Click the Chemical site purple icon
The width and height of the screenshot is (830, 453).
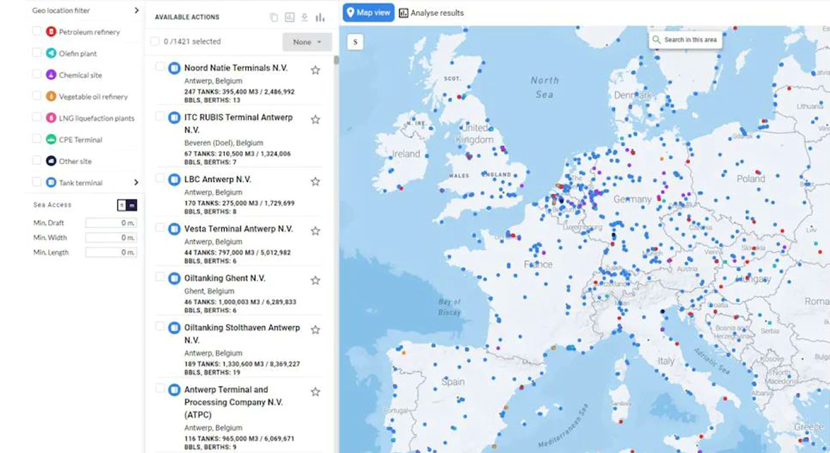(51, 75)
